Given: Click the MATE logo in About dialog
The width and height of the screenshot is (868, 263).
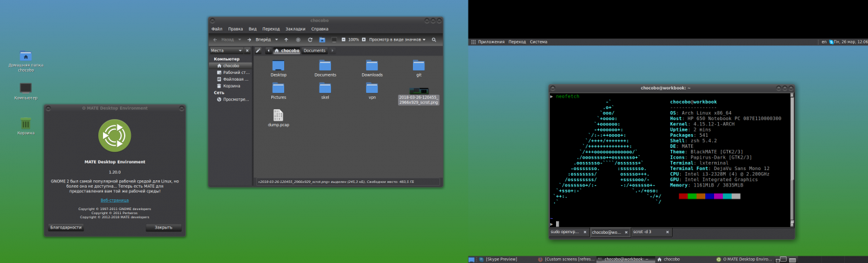Looking at the screenshot, I should point(115,136).
